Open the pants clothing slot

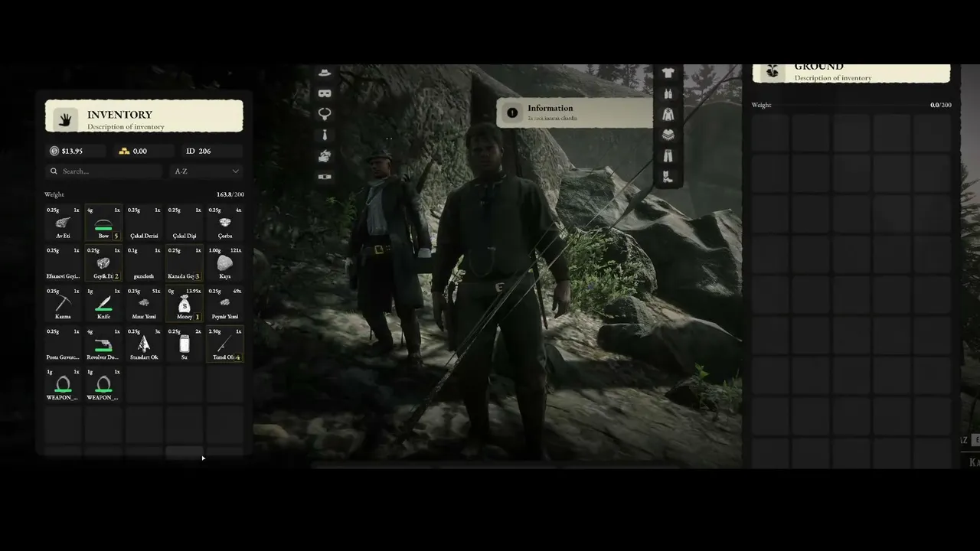point(668,156)
